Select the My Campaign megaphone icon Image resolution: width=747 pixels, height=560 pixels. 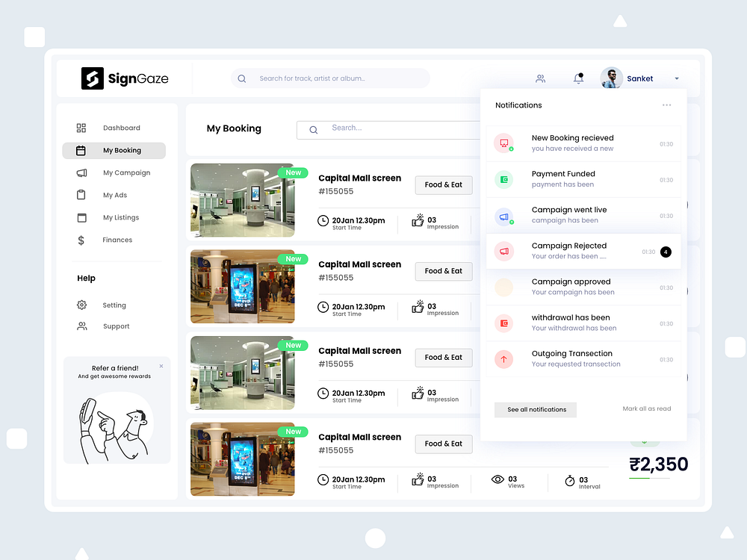[x=81, y=172]
